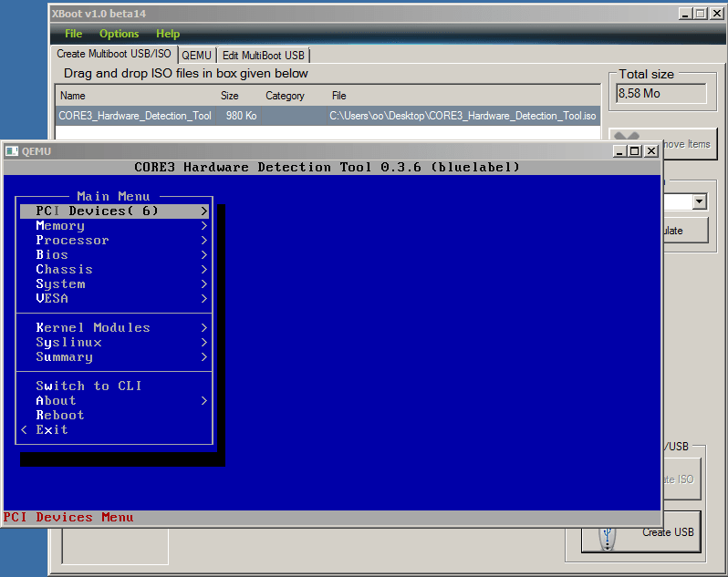Select the CORE3_Hardware_Detection_Tool list row
Viewport: 728px width, 577px height.
tap(328, 116)
